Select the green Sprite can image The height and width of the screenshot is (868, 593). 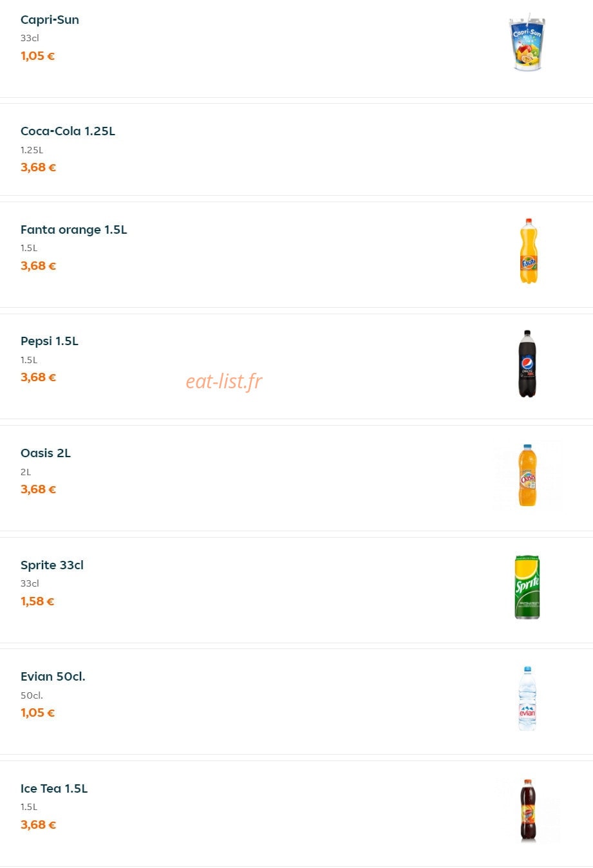coord(527,587)
